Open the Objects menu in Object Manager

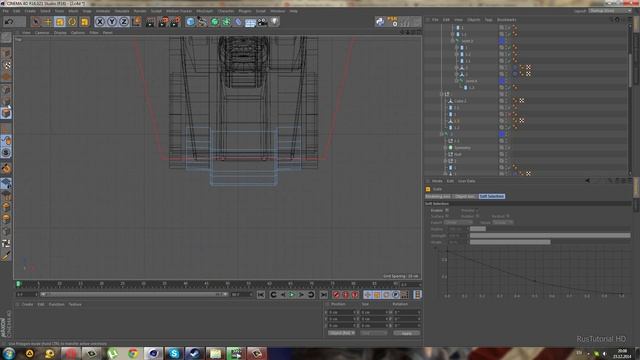coord(473,20)
